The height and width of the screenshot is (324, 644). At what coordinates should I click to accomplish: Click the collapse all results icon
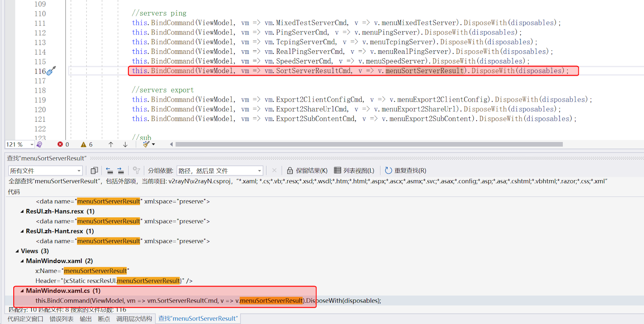coord(109,170)
